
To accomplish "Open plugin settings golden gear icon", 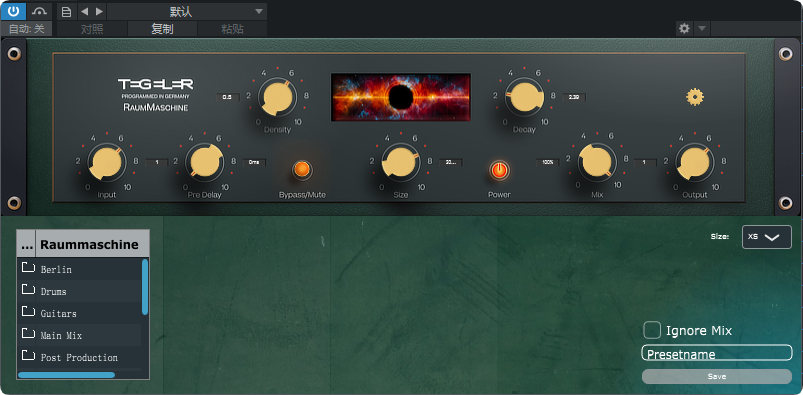I will (695, 97).
